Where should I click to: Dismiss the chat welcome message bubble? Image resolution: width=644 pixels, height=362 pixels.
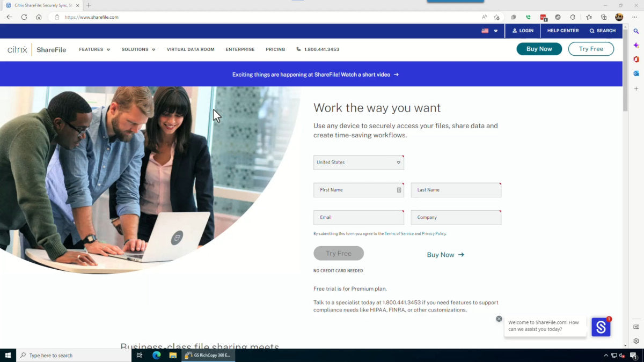click(499, 319)
